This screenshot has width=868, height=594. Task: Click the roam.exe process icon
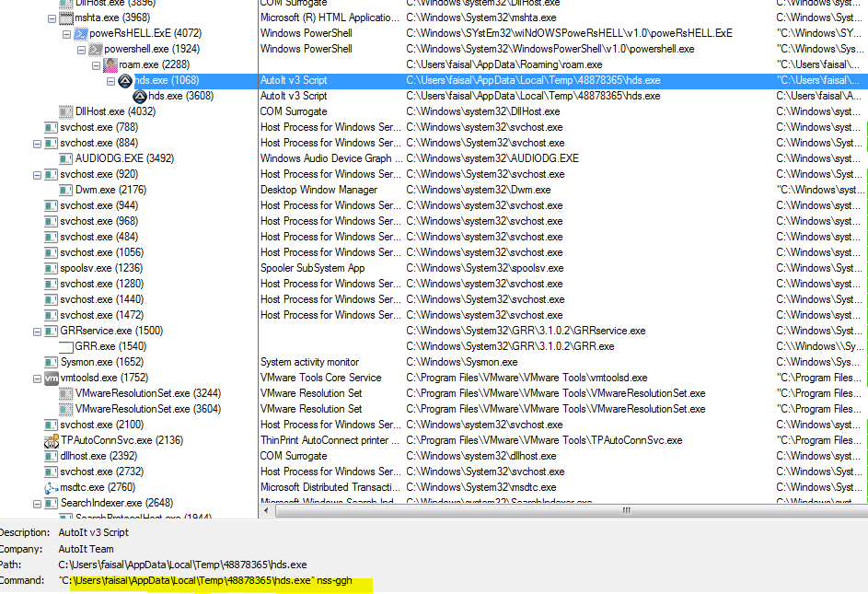click(x=109, y=64)
